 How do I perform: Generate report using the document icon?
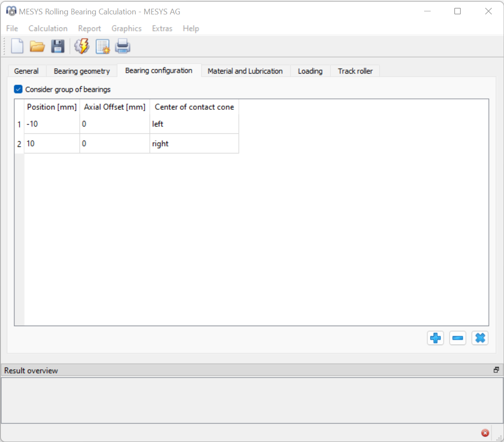click(103, 46)
